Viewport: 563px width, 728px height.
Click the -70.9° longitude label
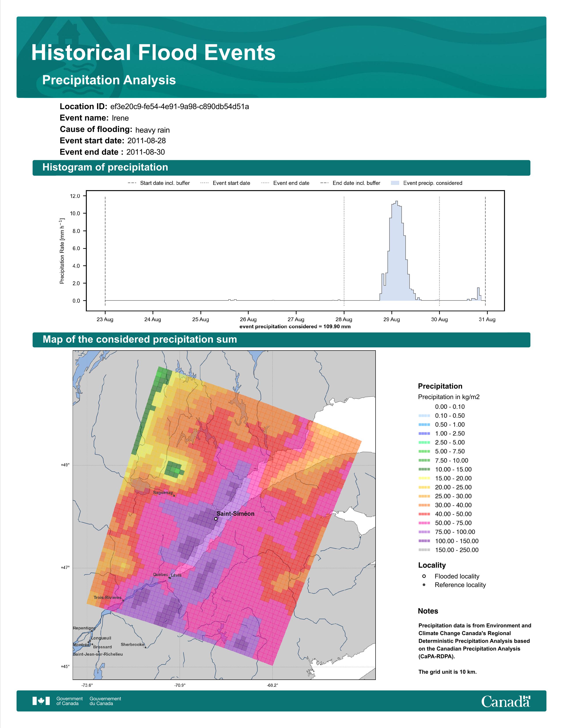pyautogui.click(x=180, y=685)
